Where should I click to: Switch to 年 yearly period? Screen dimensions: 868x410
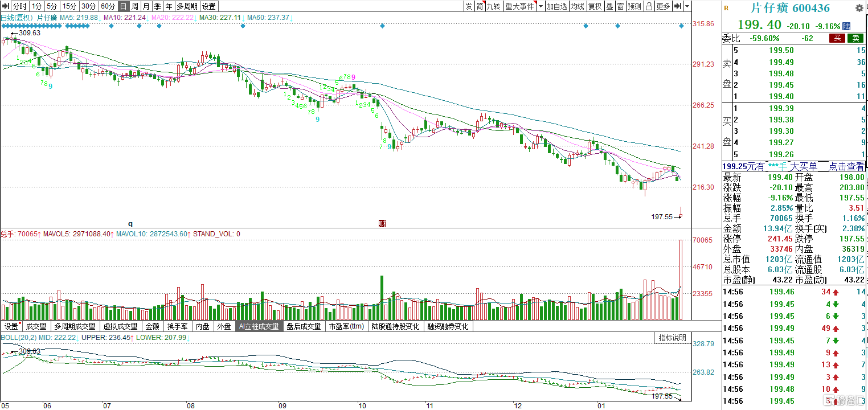click(169, 6)
